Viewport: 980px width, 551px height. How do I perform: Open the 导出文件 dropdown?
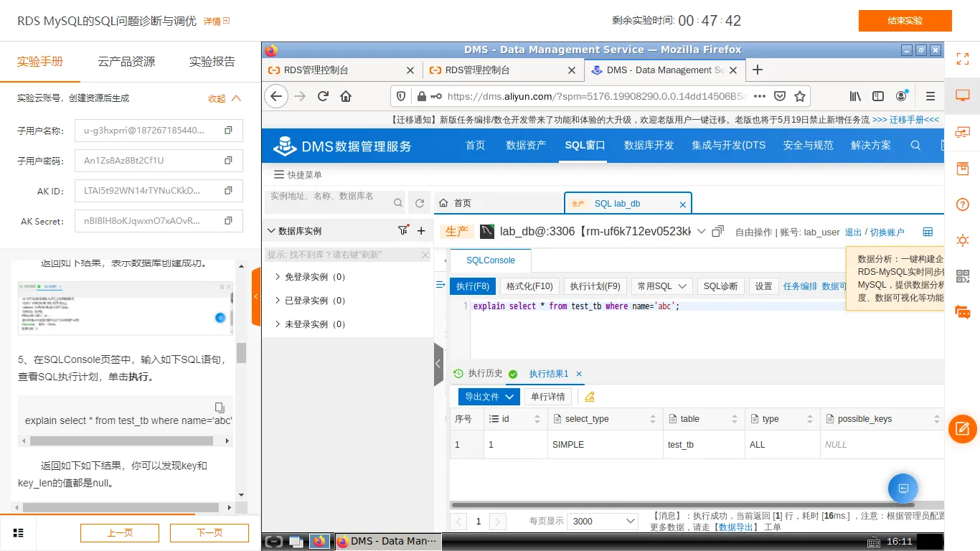489,397
